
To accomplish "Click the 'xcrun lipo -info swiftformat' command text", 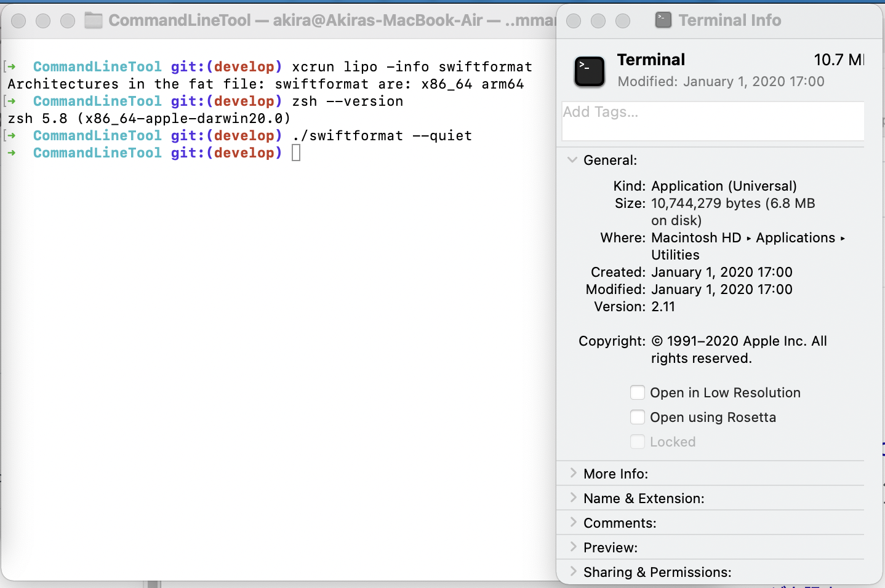I will click(412, 66).
